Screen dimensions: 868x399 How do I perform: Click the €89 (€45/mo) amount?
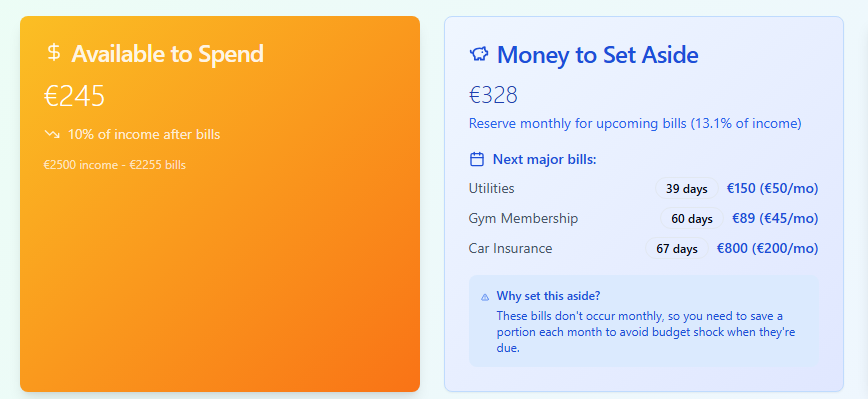click(x=775, y=219)
